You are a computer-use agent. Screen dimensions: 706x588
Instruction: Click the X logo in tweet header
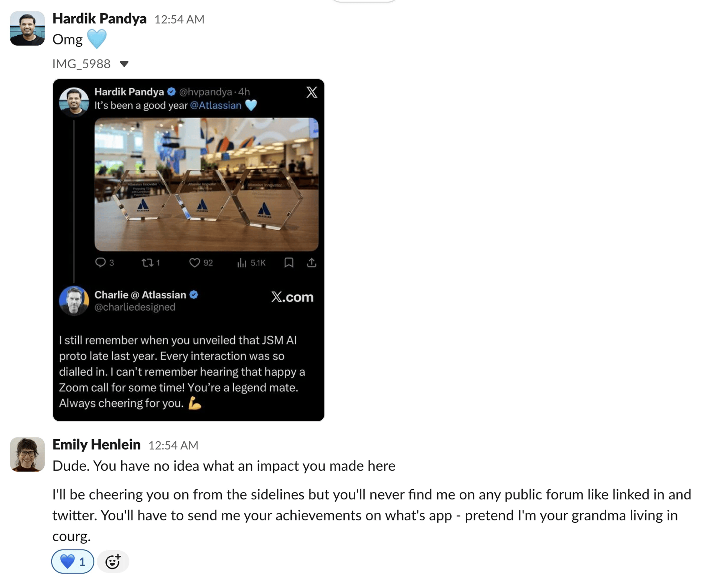(x=312, y=92)
